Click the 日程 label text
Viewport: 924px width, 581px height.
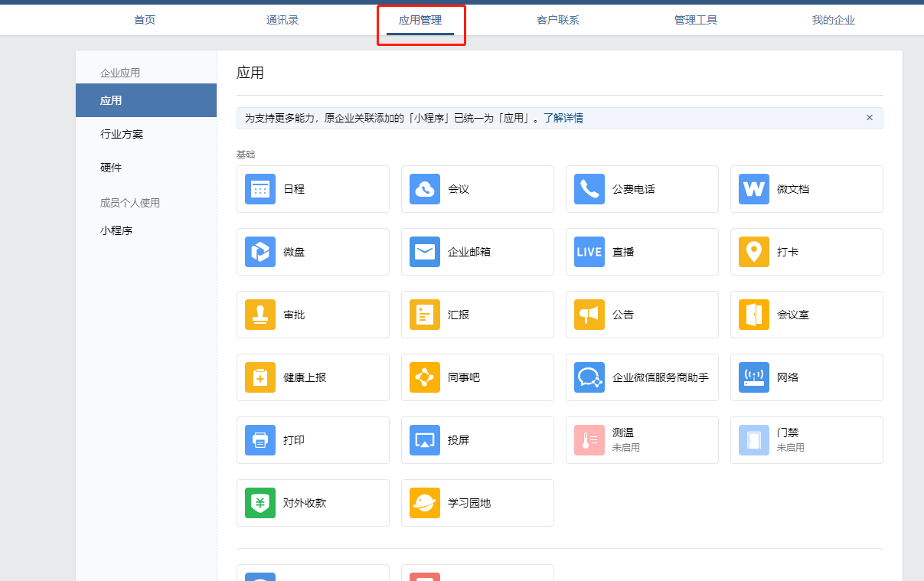[x=294, y=189]
